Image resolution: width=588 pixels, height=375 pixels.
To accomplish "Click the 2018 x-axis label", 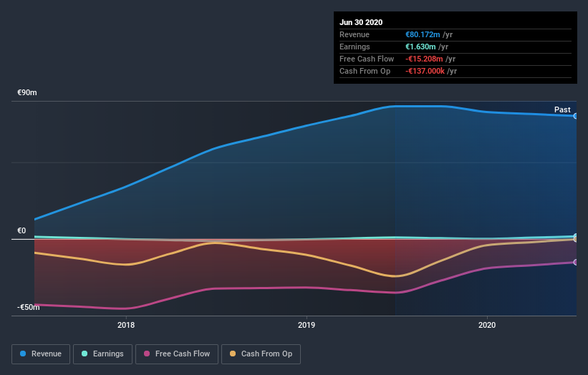I will click(x=126, y=325).
